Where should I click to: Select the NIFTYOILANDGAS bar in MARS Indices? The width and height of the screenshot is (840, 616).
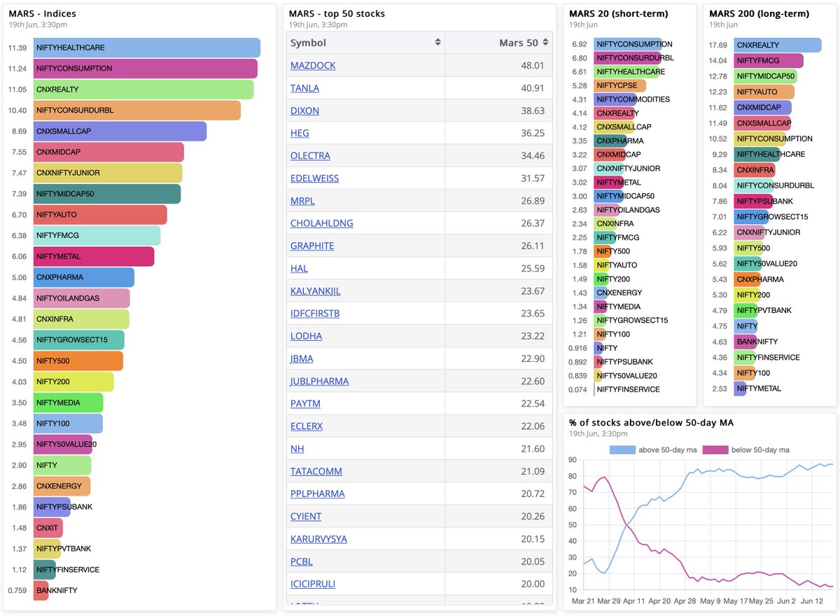coord(82,298)
